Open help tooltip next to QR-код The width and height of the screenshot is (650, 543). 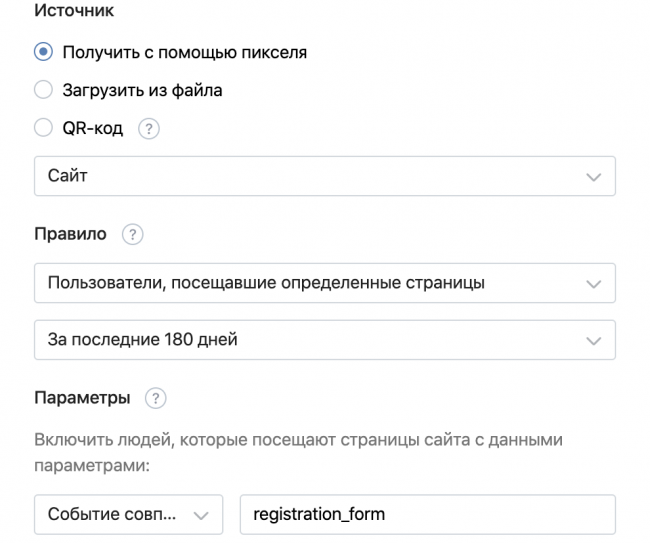coord(149,129)
